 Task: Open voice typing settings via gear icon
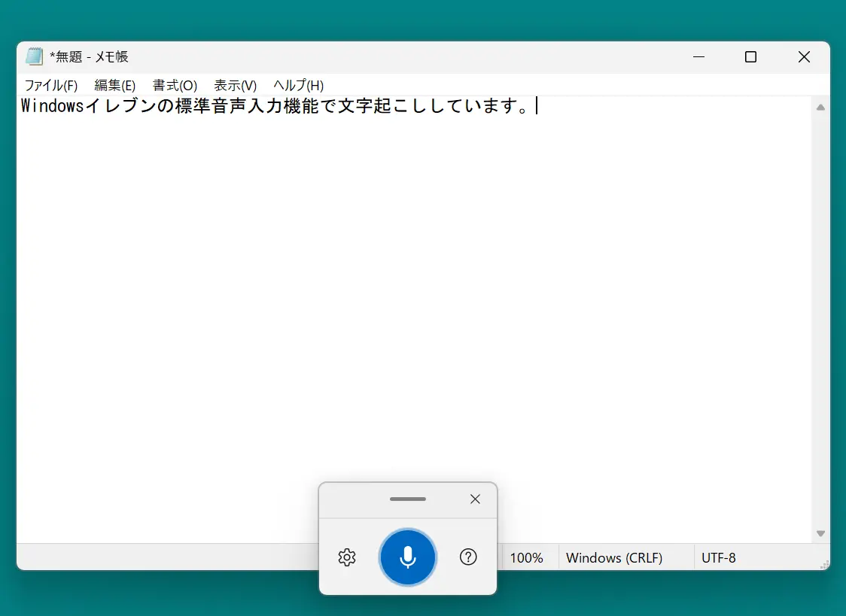pos(347,557)
